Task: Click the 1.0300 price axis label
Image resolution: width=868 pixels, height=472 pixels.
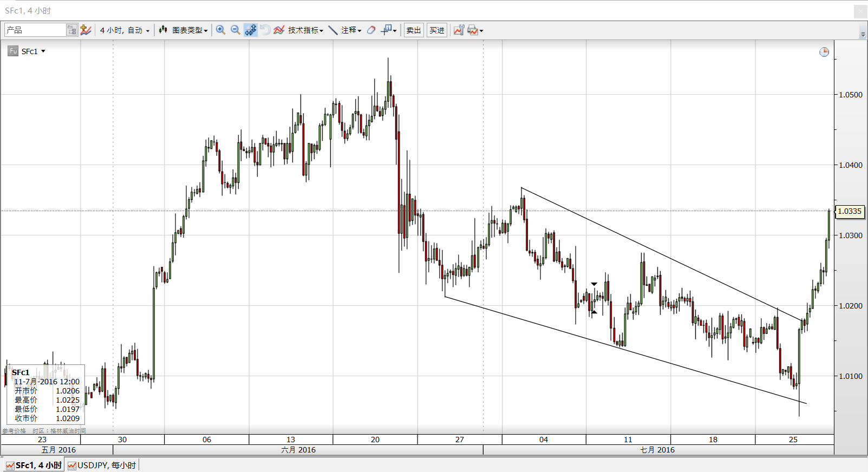Action: pos(851,235)
